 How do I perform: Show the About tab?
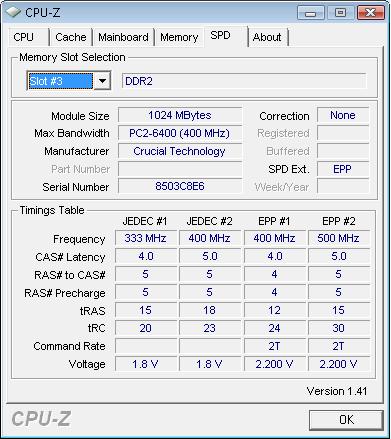coord(268,37)
